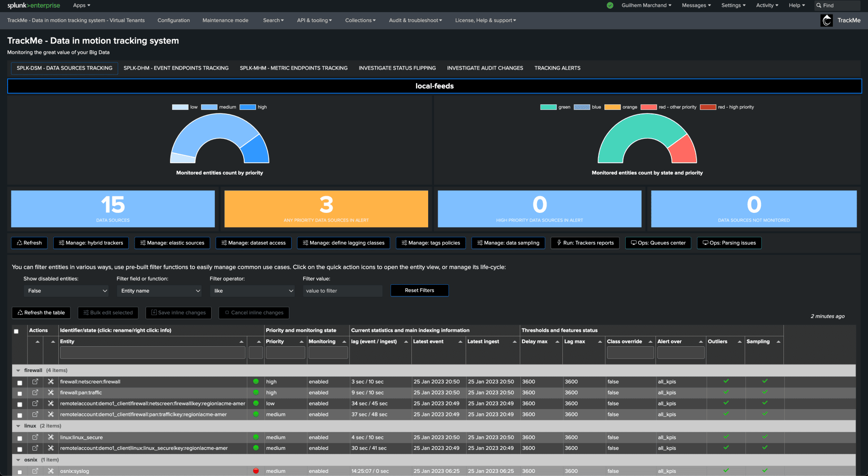Viewport: 868px width, 476px height.
Task: Click the Filter value input field
Action: (x=342, y=291)
